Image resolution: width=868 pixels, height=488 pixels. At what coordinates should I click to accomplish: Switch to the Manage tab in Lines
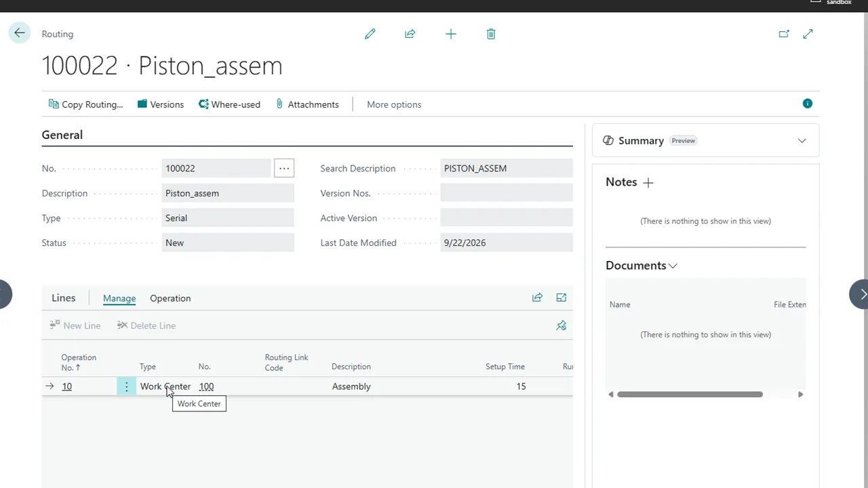coord(119,298)
